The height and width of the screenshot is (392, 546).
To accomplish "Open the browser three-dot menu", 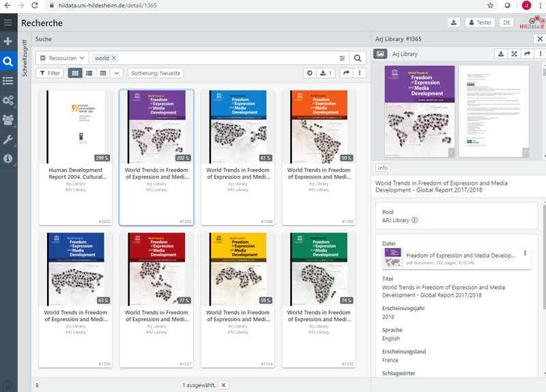I will (540, 5).
